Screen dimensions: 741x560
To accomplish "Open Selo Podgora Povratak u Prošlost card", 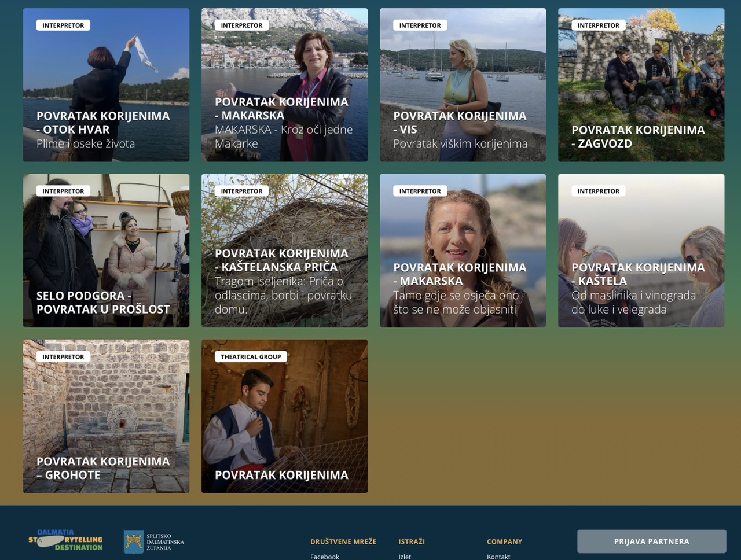I will click(x=106, y=250).
